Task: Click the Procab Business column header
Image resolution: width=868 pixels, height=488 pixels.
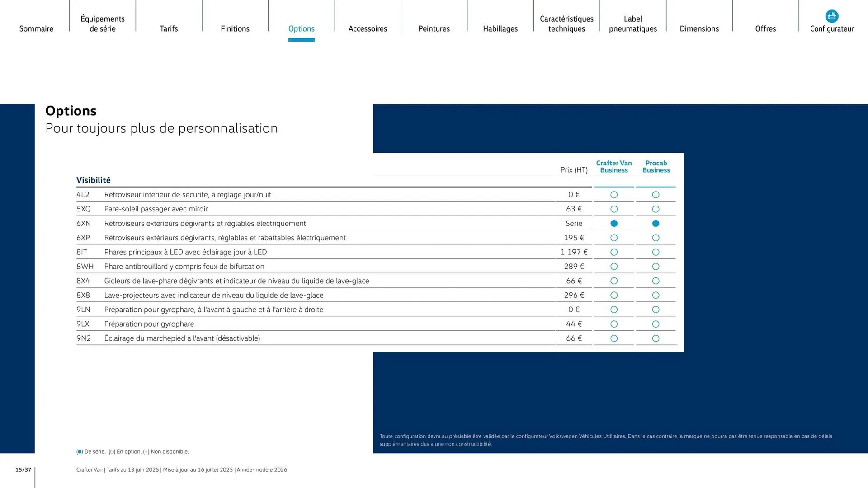Action: (656, 166)
